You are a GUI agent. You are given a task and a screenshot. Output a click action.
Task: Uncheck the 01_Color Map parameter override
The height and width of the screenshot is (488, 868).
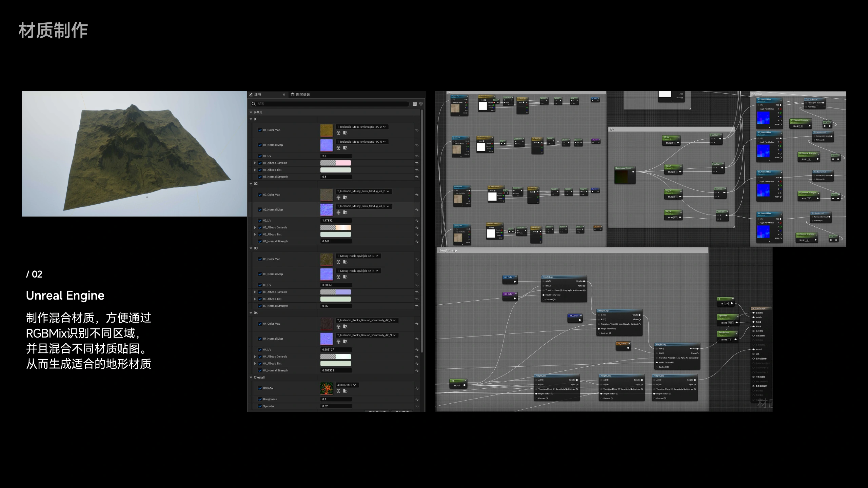coord(260,130)
